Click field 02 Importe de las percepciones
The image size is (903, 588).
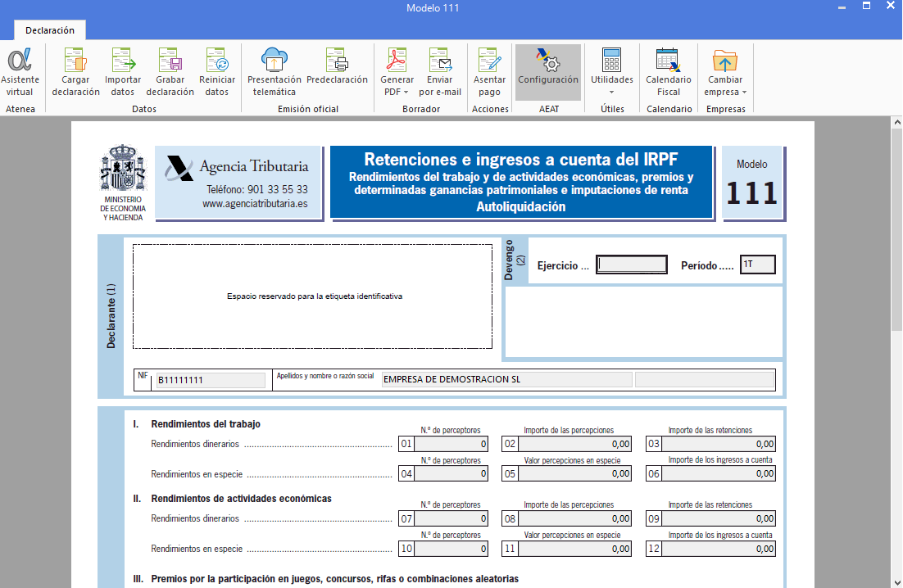(x=574, y=444)
